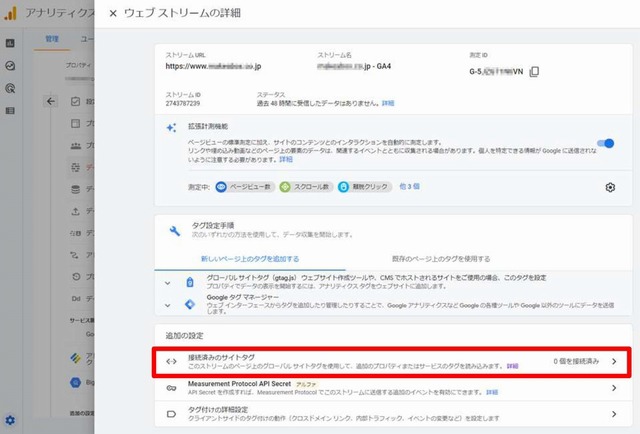
Task: Open タグ付けの詳細設定 row
Action: coord(393,414)
